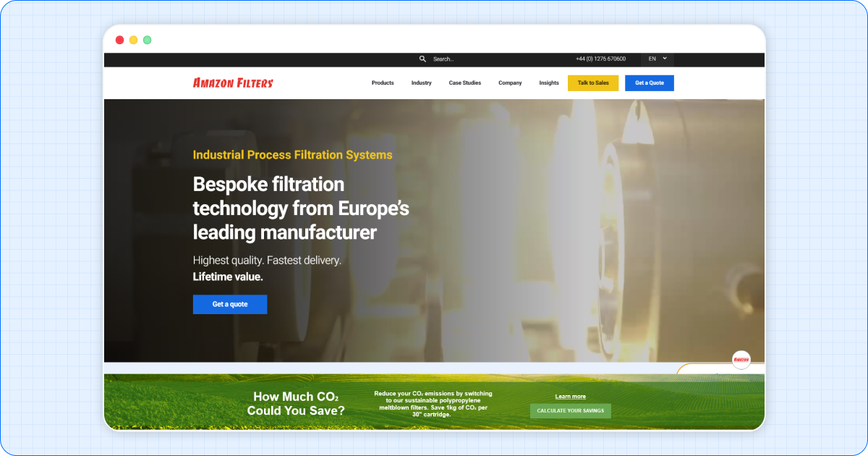Click the yellow Talk to Sales button
The width and height of the screenshot is (868, 456).
click(593, 83)
